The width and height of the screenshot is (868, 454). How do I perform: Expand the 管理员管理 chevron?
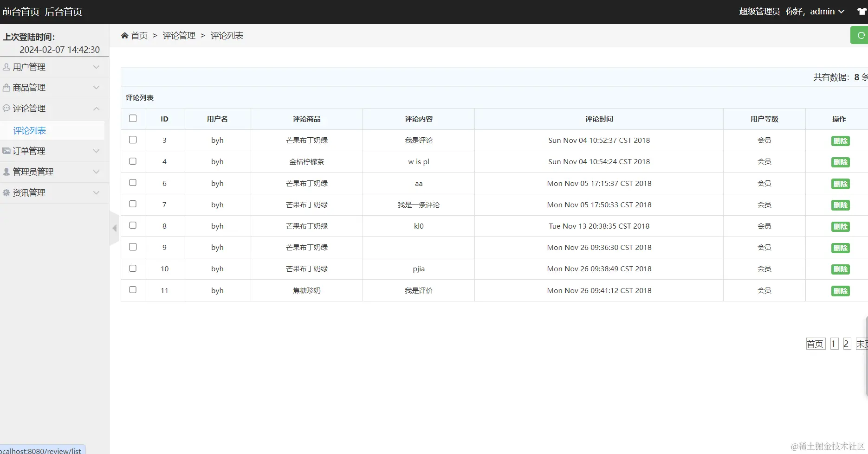tap(96, 172)
